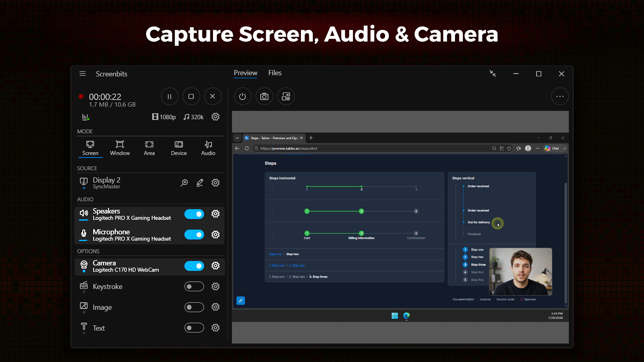Switch to the Preview tab

[246, 73]
